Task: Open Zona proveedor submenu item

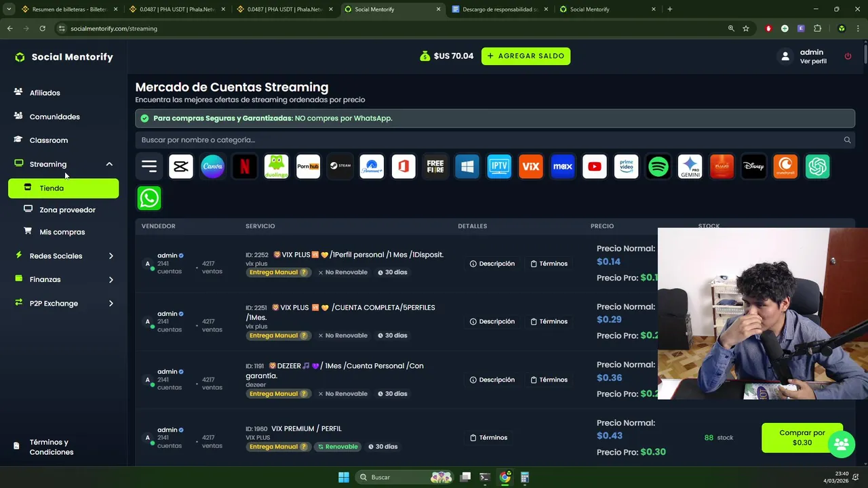Action: (67, 210)
